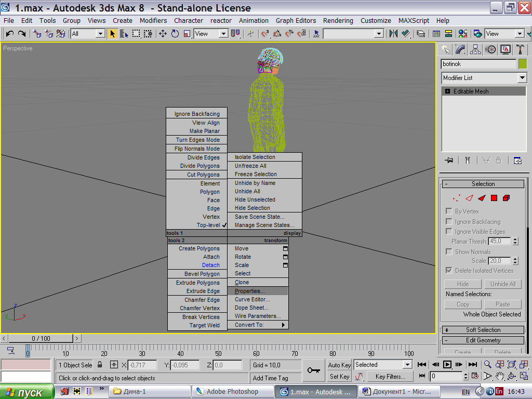The width and height of the screenshot is (532, 399).
Task: Click the X coordinate input field
Action: tap(142, 365)
